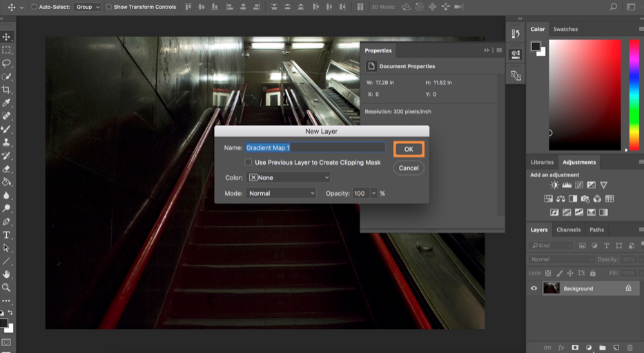Select the Hand tool

tap(6, 274)
